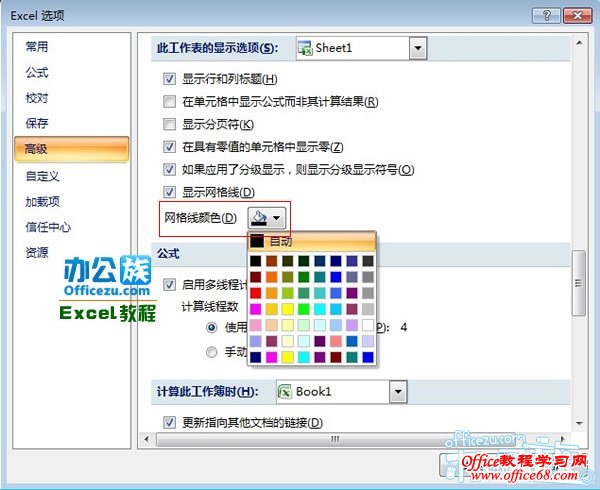
Task: Pick the pale light green swatch
Action: coord(303,325)
